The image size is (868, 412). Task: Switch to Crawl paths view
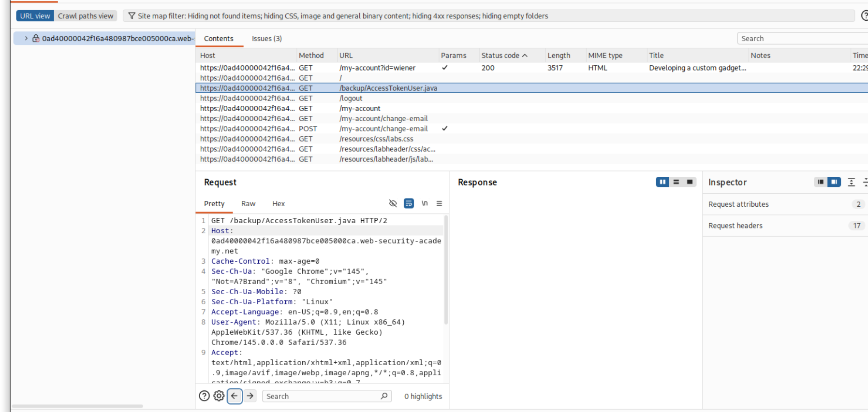pos(86,16)
